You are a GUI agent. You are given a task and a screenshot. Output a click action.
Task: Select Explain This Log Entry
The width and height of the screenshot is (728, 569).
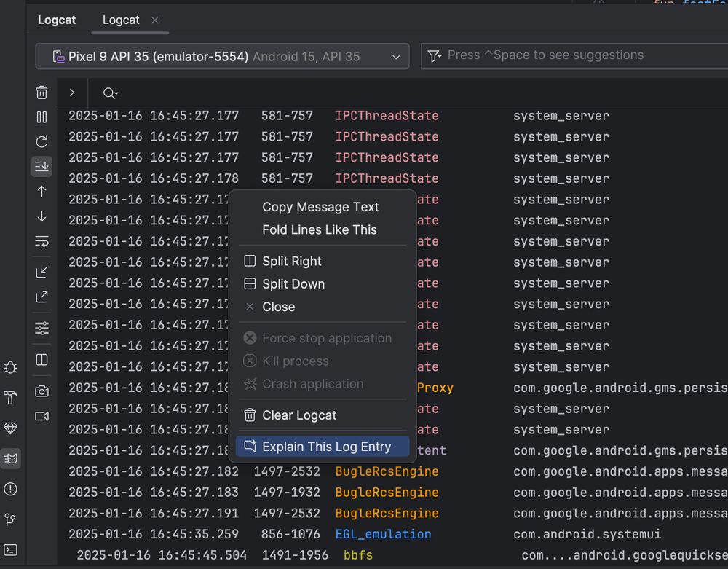(323, 447)
